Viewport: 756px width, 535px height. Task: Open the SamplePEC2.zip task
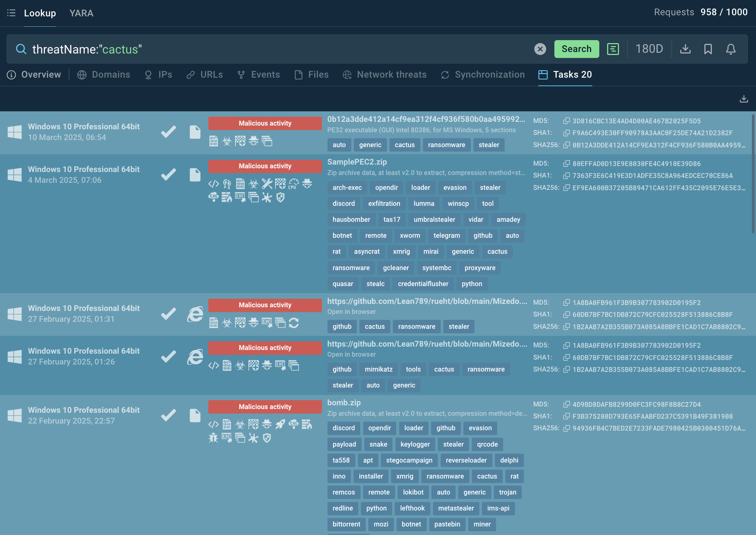coord(357,162)
